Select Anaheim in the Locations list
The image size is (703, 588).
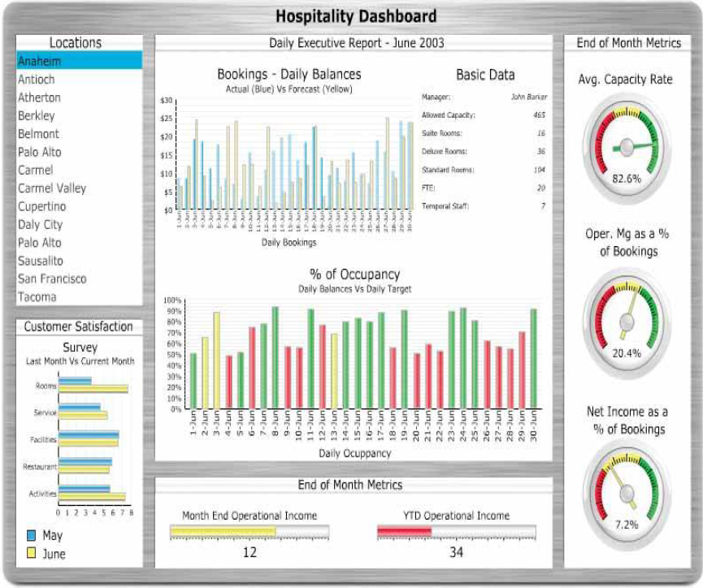(x=40, y=61)
